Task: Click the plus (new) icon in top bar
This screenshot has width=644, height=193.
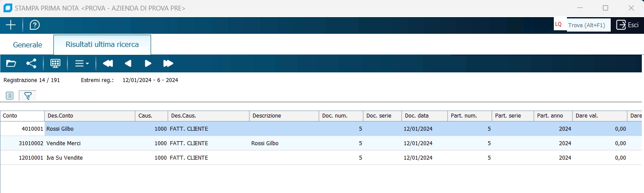Action: point(11,25)
